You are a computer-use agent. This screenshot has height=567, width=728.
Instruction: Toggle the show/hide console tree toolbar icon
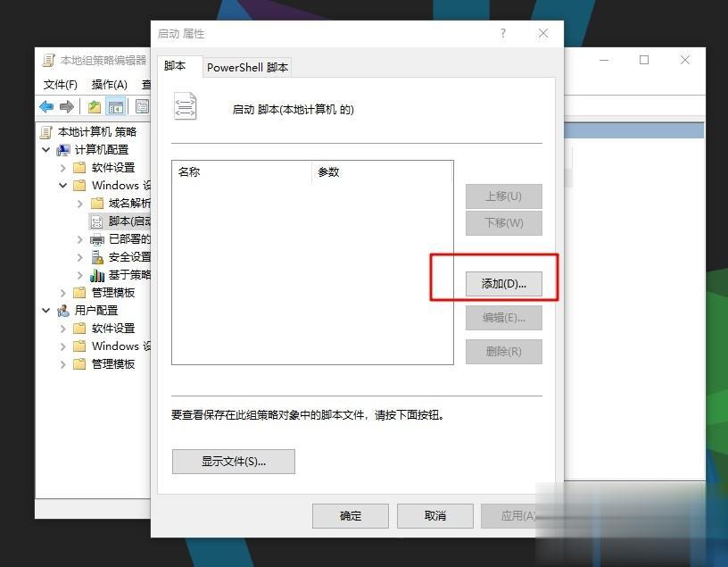click(116, 106)
